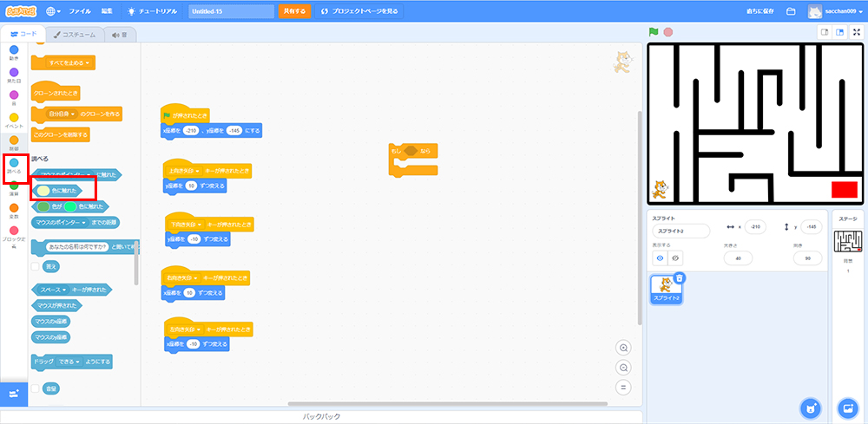Open the choose backdrop button
The width and height of the screenshot is (868, 424).
click(848, 408)
